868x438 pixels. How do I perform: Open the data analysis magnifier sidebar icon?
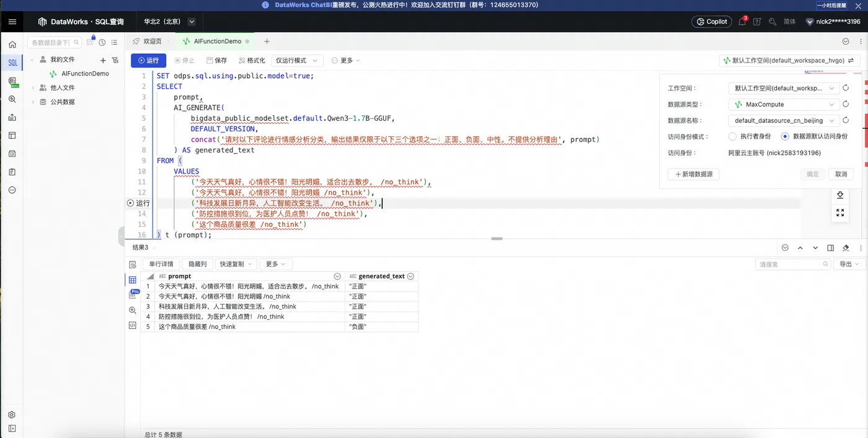[x=12, y=99]
